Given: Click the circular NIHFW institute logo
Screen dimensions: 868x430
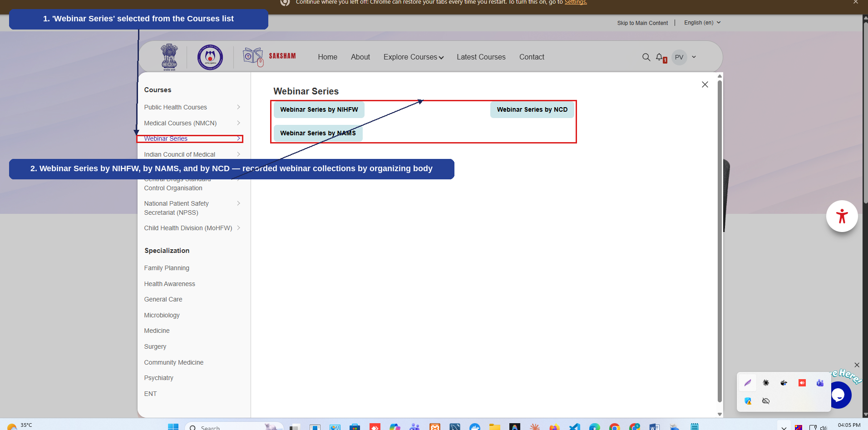Looking at the screenshot, I should 210,57.
